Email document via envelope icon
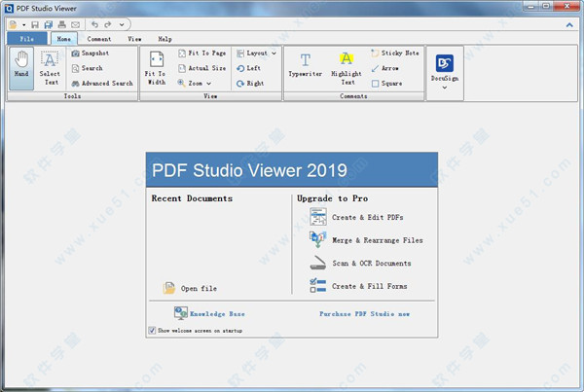The height and width of the screenshot is (392, 584). (x=75, y=24)
